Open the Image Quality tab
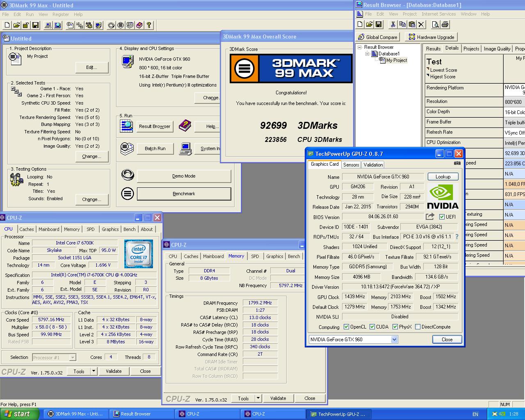Screen dimensions: 525x420 [x=497, y=48]
